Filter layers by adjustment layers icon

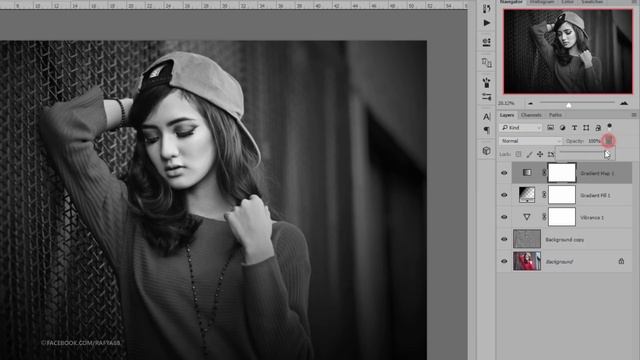click(562, 128)
